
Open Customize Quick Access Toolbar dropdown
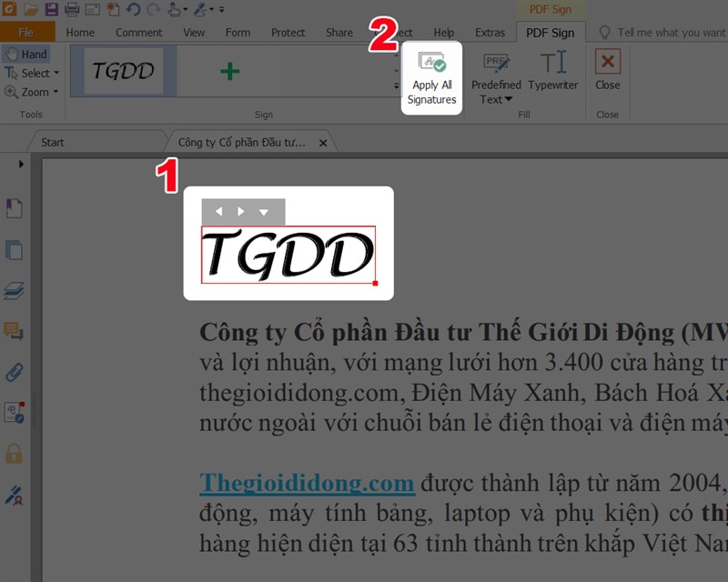point(221,9)
